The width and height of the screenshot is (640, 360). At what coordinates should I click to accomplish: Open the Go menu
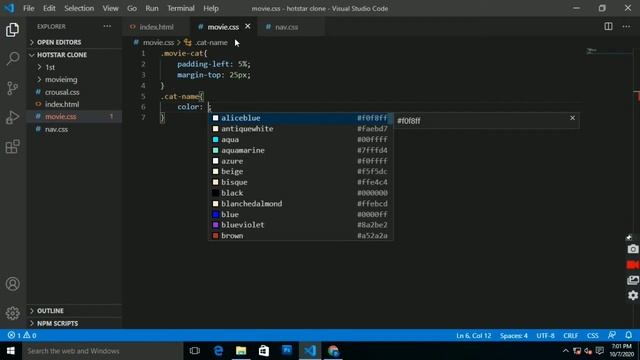pos(132,8)
